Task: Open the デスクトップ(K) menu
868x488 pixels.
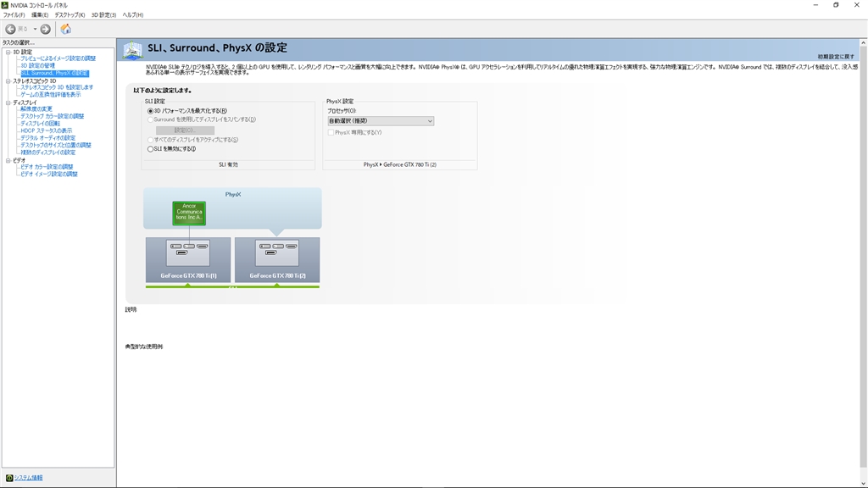Action: pyautogui.click(x=70, y=15)
